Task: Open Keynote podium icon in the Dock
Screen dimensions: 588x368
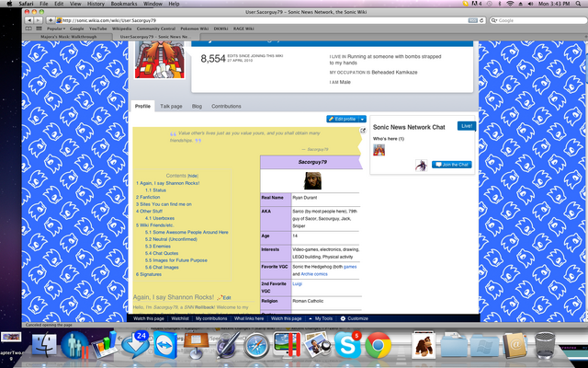Action: tap(196, 345)
